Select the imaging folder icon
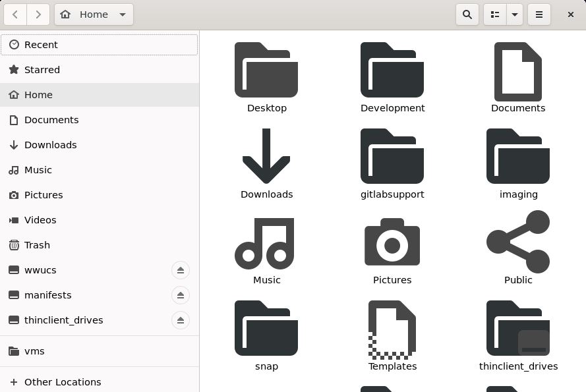This screenshot has width=586, height=392. (x=518, y=156)
